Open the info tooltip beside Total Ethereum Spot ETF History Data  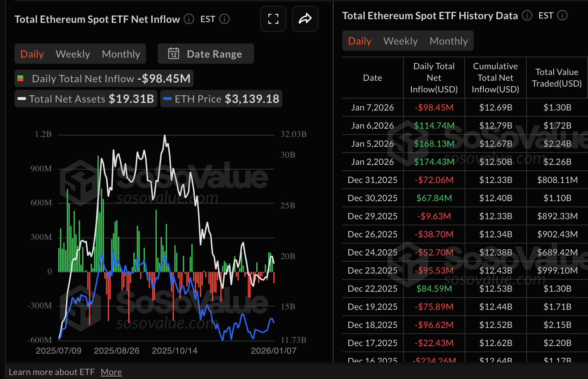[x=527, y=16]
